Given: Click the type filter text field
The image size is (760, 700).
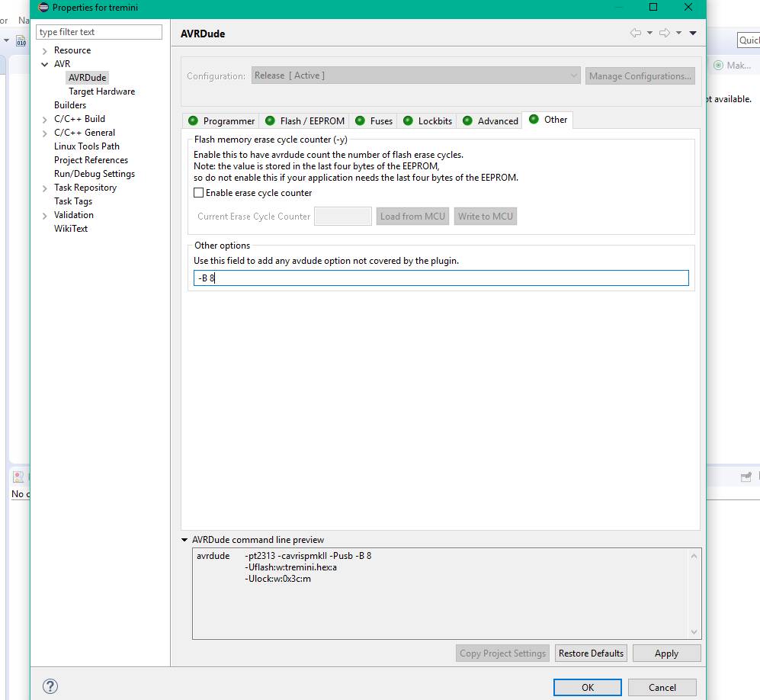Looking at the screenshot, I should tap(99, 32).
